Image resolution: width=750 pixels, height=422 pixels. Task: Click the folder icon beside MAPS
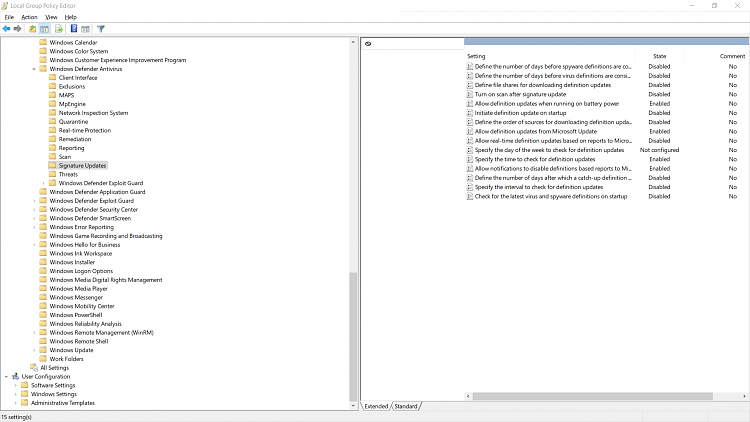(x=53, y=95)
